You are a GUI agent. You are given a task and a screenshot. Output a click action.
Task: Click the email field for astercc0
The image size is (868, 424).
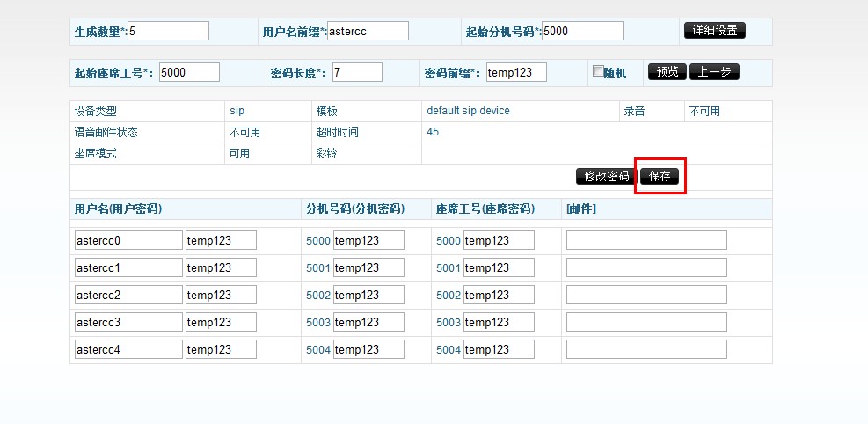pos(646,240)
